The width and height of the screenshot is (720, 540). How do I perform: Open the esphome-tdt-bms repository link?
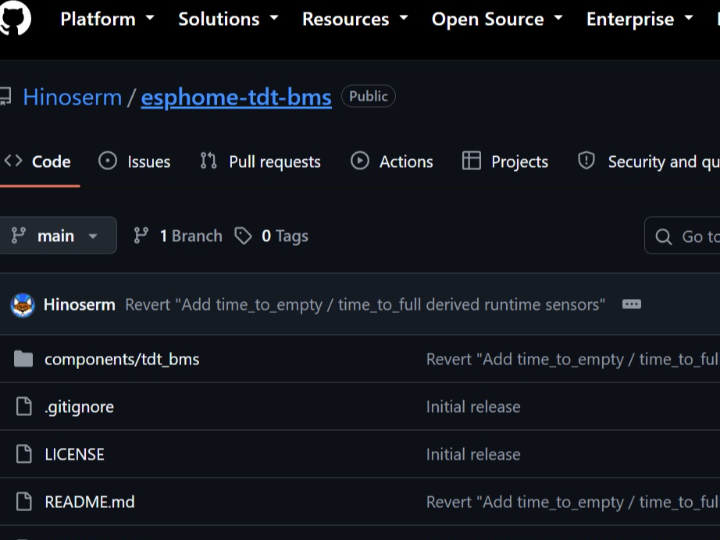coord(236,97)
